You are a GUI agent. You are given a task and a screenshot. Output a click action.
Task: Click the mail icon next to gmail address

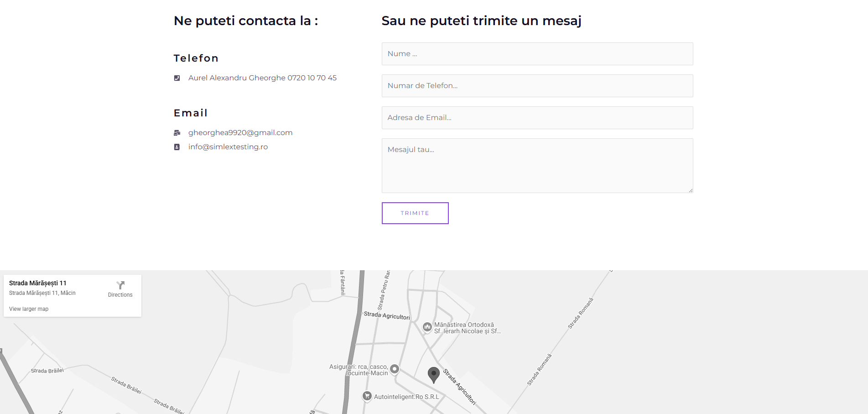[177, 133]
